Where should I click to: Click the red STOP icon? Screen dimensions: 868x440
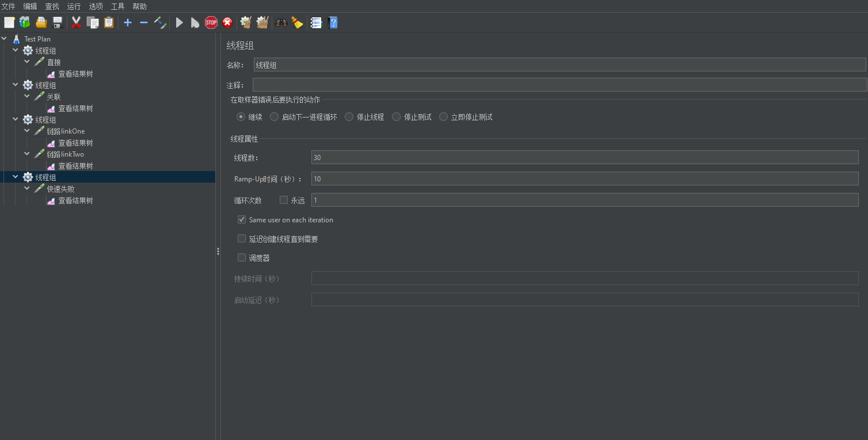point(211,22)
